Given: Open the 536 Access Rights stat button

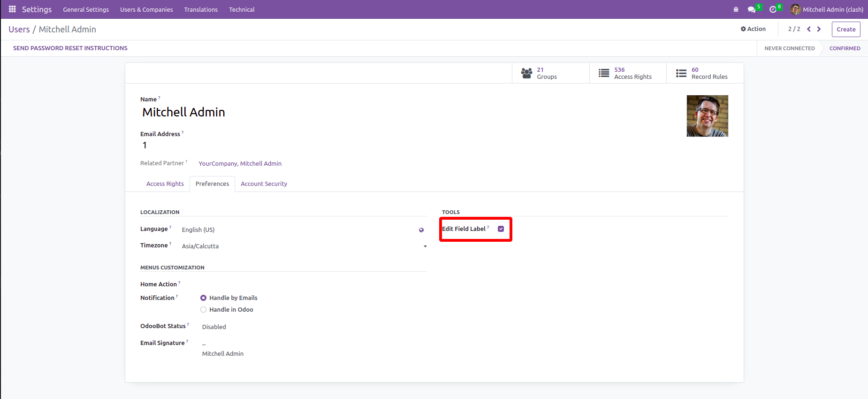Looking at the screenshot, I should 628,73.
